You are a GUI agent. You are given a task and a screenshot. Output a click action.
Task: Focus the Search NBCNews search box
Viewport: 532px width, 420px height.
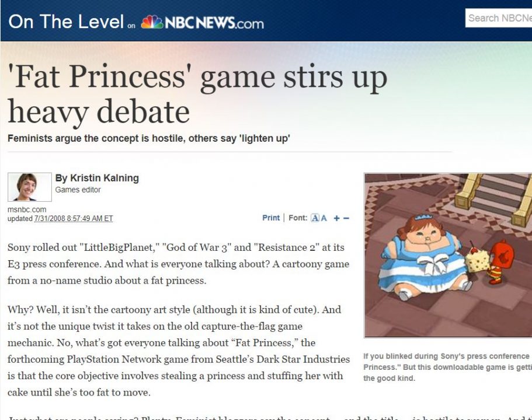click(498, 18)
